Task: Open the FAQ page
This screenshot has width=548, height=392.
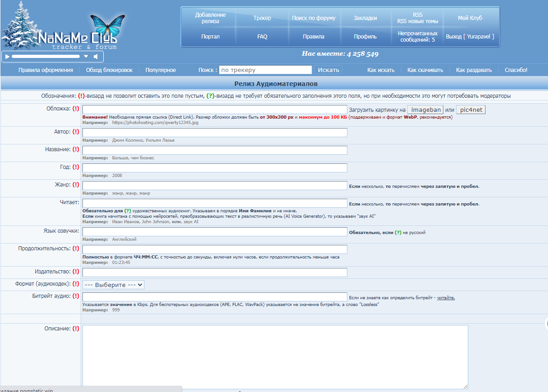Action: (262, 37)
